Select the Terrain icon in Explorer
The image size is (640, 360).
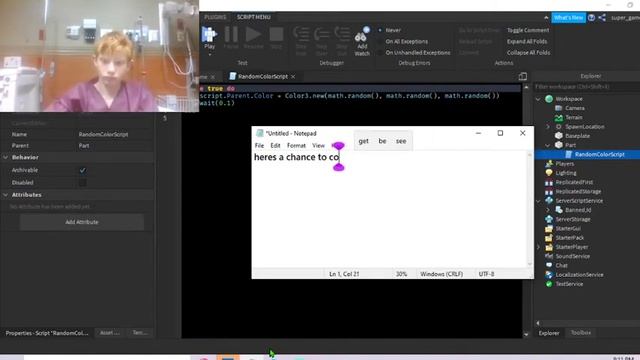click(558, 118)
